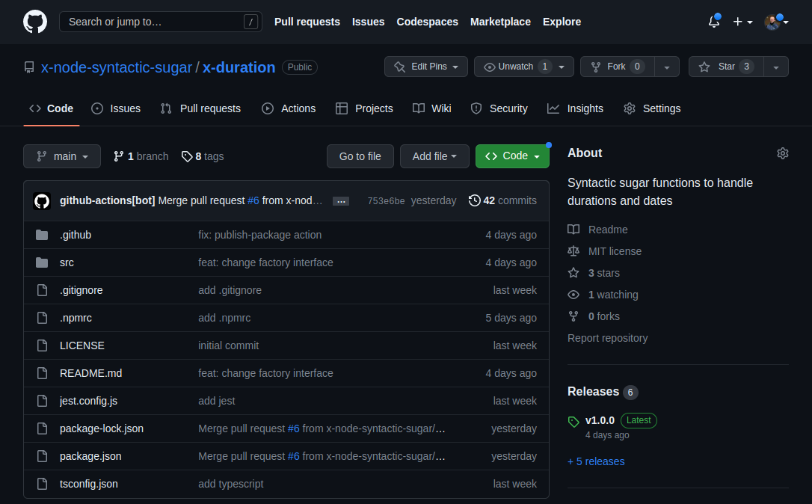812x504 pixels.
Task: Open the main branch selector
Action: coord(62,156)
